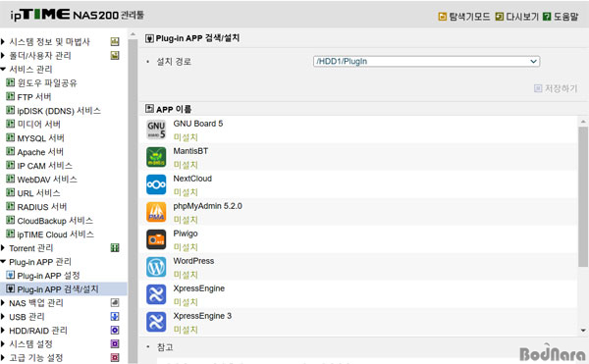Click the icon beside 폴더/사용자 관리

115,56
